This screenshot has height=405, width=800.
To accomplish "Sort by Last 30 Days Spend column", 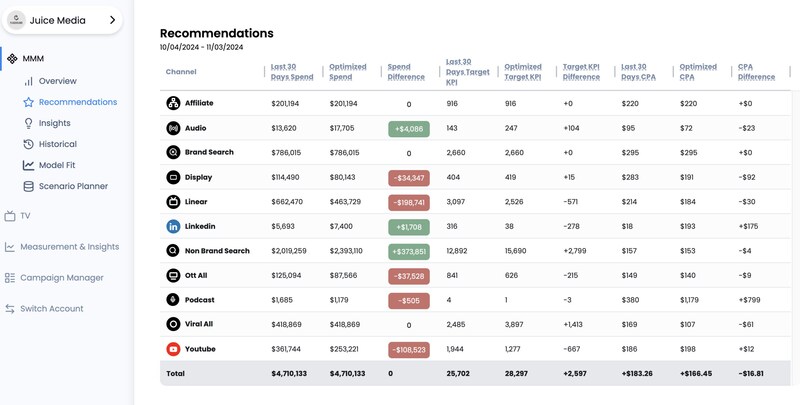I will pos(293,72).
